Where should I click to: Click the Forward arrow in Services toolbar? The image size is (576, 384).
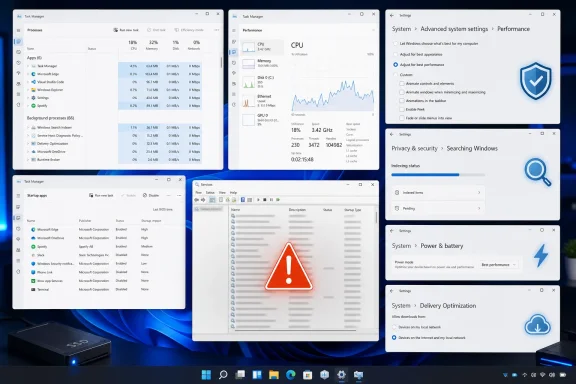(x=203, y=200)
